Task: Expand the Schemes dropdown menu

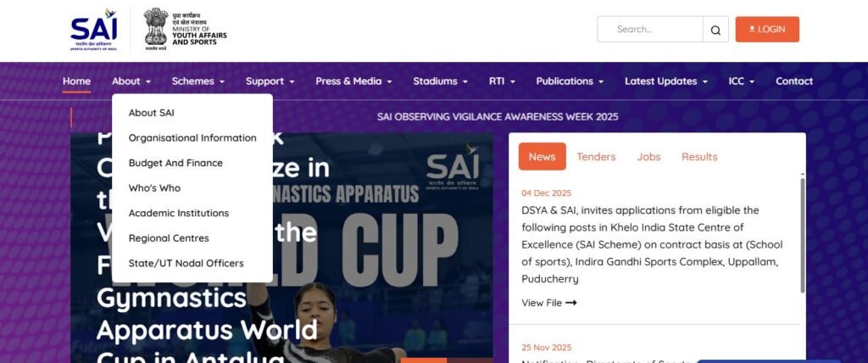Action: tap(198, 81)
